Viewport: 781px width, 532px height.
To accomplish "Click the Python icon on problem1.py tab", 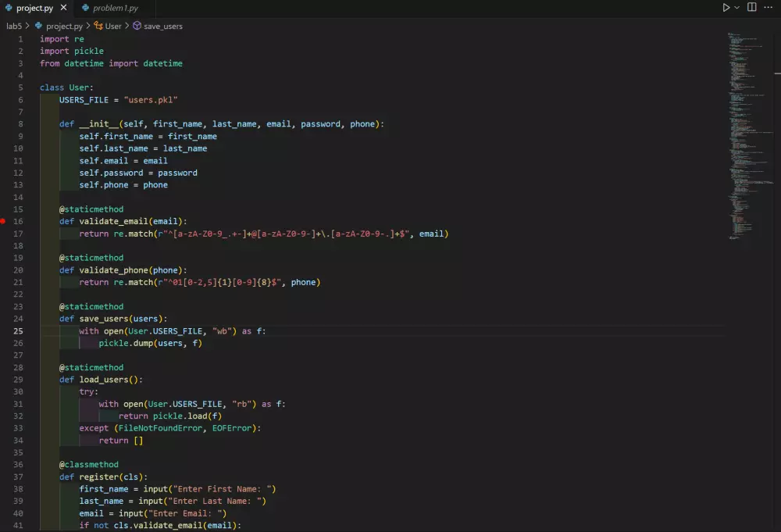I will coord(85,8).
